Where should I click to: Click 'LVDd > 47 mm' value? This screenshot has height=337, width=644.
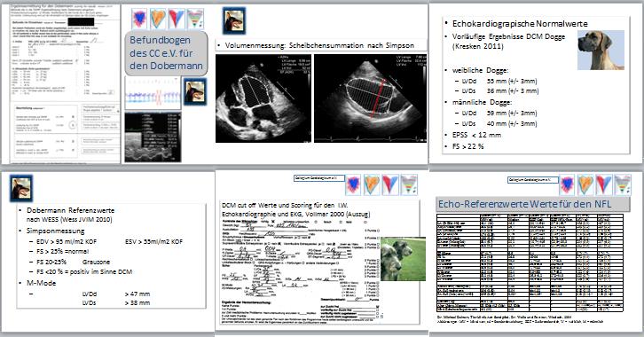(116, 294)
